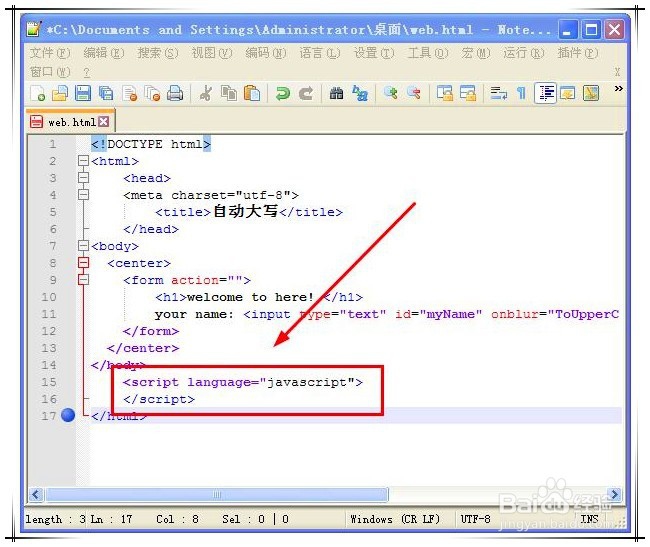650x547 pixels.
Task: Open the 宏(M) menu
Action: (476, 53)
